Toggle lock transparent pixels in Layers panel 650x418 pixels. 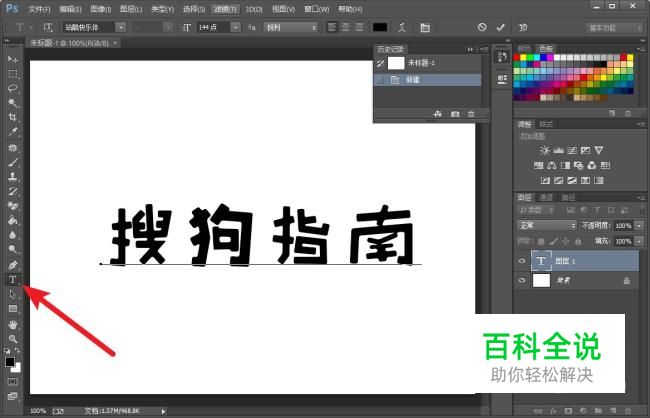[541, 241]
